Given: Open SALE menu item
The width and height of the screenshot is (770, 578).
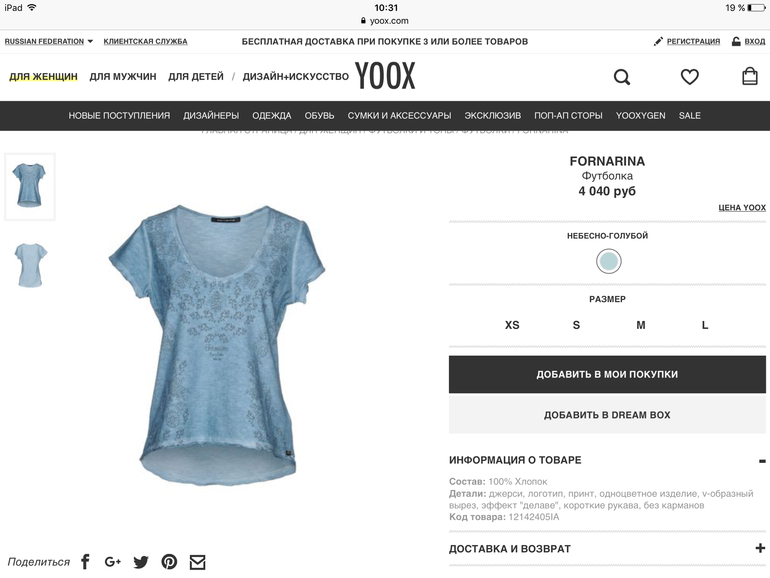Looking at the screenshot, I should (x=689, y=115).
